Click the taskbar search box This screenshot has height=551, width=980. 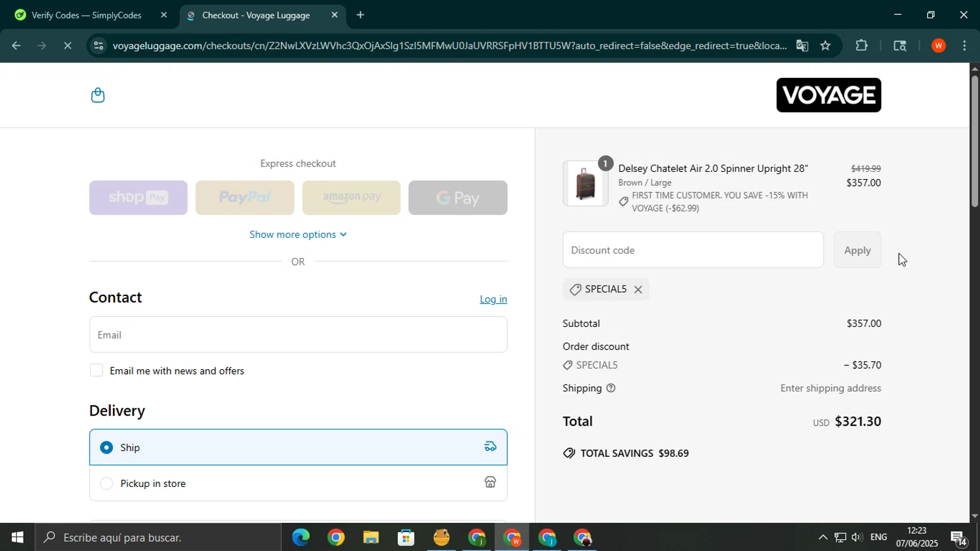159,537
